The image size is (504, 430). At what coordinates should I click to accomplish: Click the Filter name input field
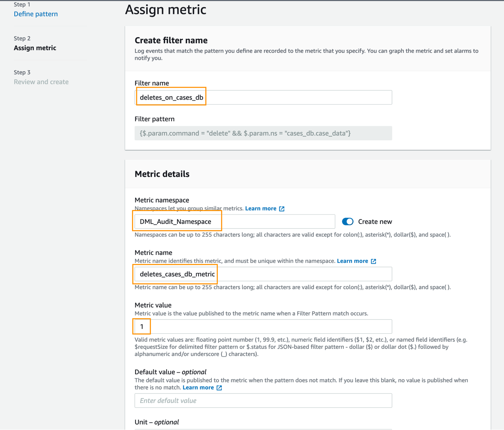(263, 97)
